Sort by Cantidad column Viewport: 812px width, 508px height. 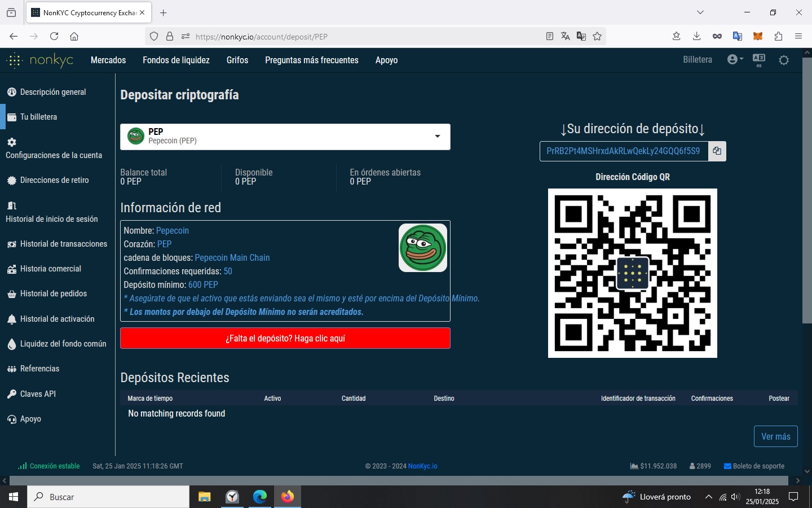pos(354,398)
